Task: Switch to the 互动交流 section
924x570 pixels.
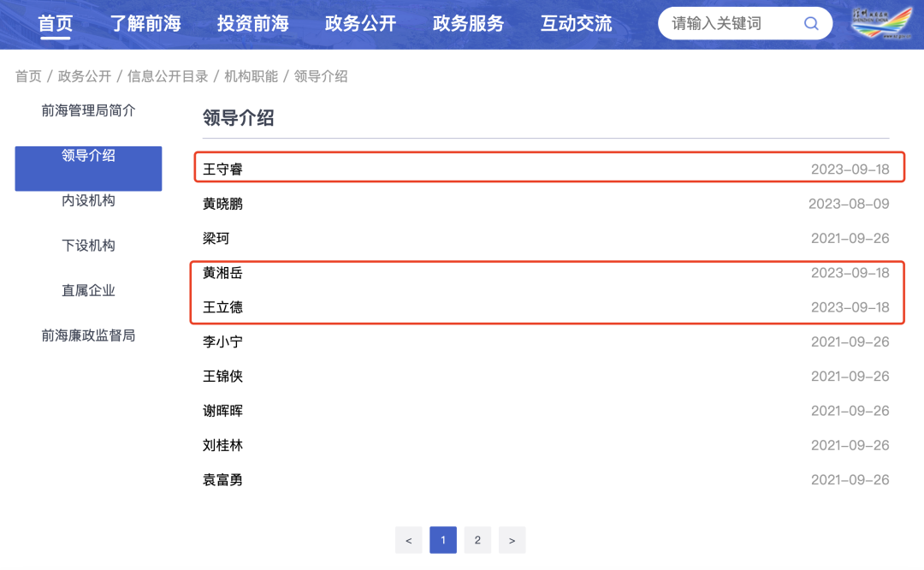Action: coord(577,24)
